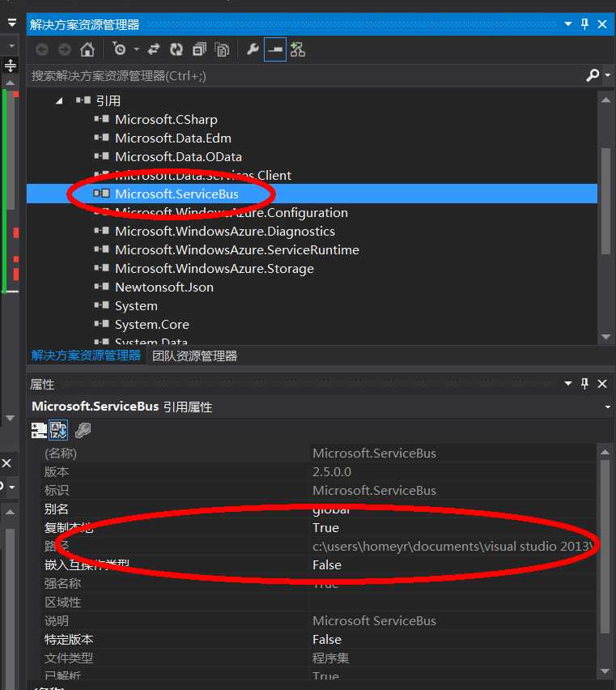This screenshot has width=616, height=690.
Task: Click the 特定版本 False value
Action: [327, 640]
